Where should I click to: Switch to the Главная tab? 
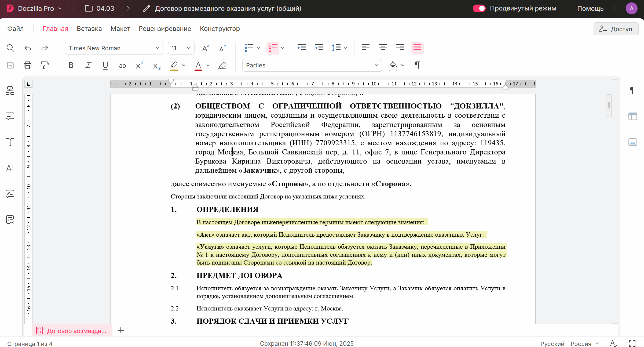coord(55,28)
